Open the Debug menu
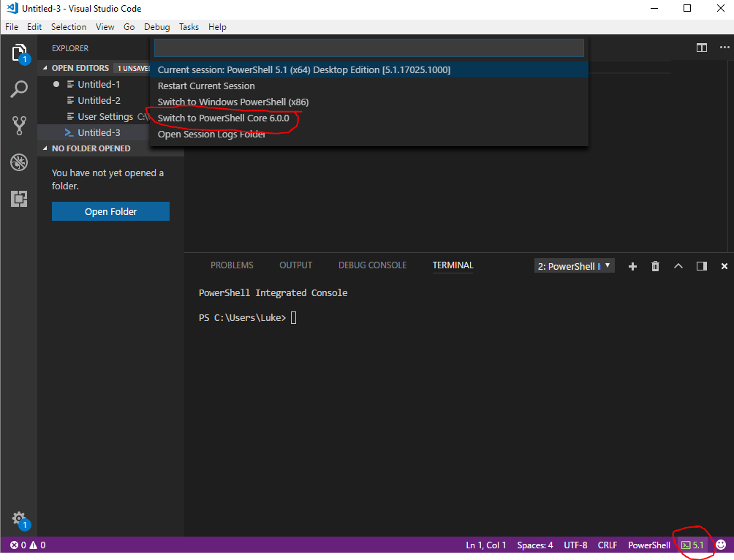 tap(157, 27)
